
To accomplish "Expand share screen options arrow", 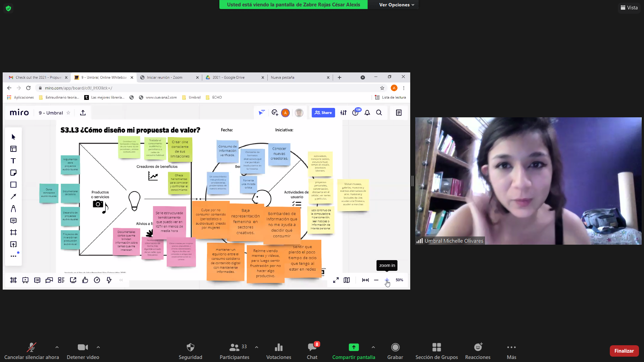I will tap(373, 347).
